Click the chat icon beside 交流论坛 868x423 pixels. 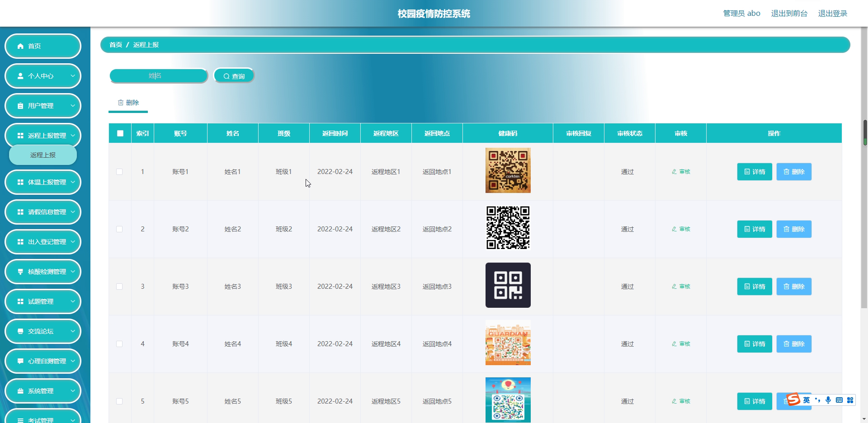(x=20, y=331)
